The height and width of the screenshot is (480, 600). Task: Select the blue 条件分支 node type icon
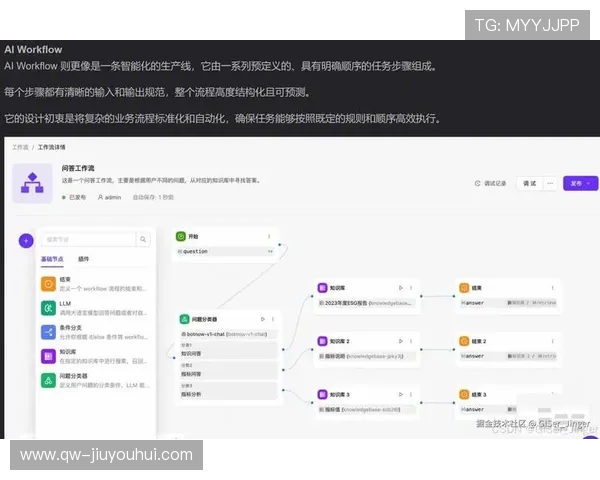pos(48,332)
